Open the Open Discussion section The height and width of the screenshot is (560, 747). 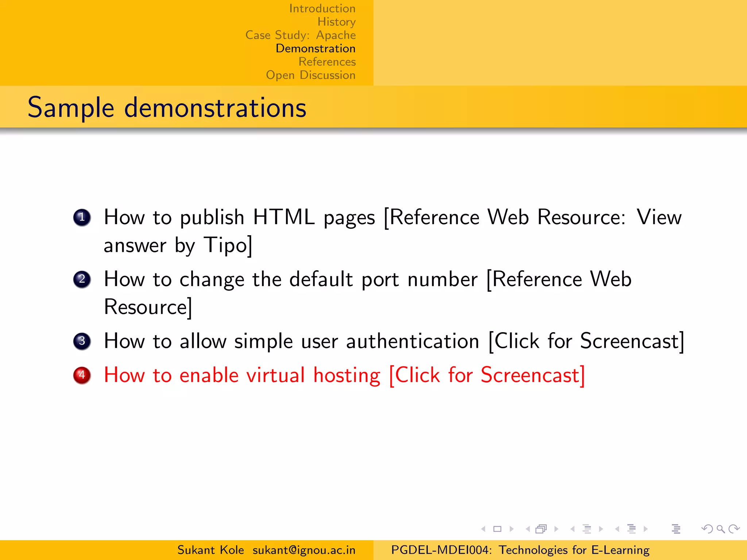point(310,75)
